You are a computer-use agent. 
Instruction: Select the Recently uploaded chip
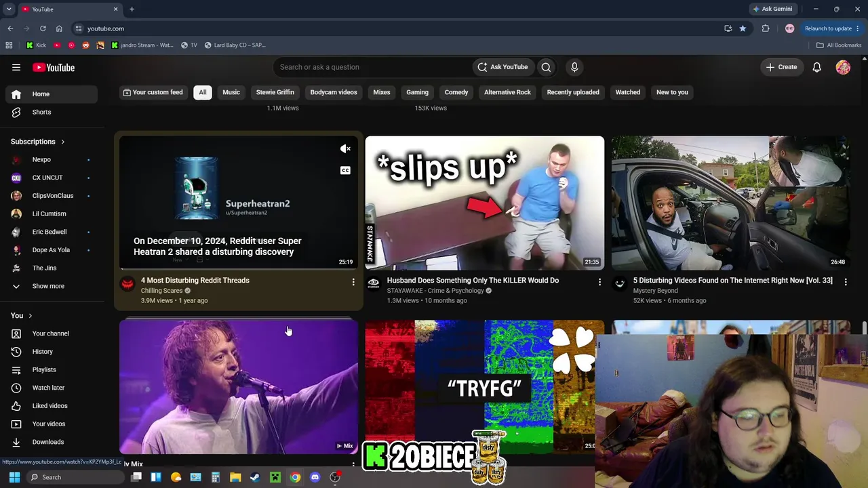[573, 92]
